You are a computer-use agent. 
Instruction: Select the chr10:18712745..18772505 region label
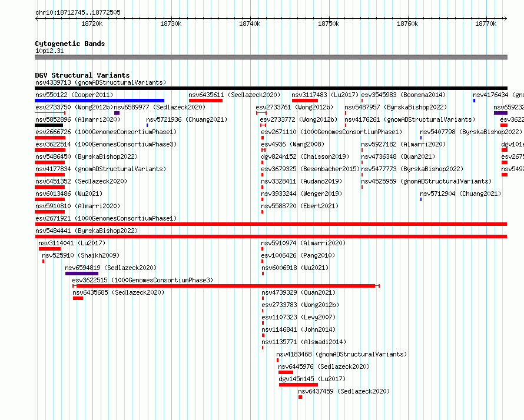(x=78, y=13)
